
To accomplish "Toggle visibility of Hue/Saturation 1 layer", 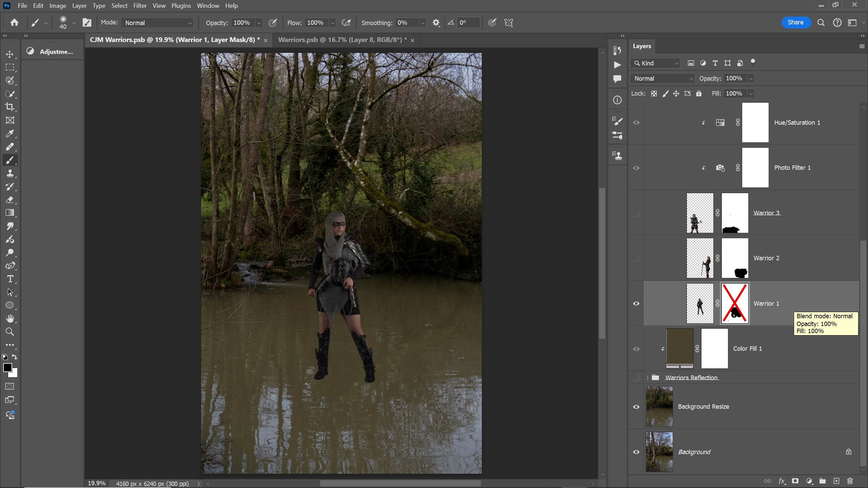I will 636,123.
